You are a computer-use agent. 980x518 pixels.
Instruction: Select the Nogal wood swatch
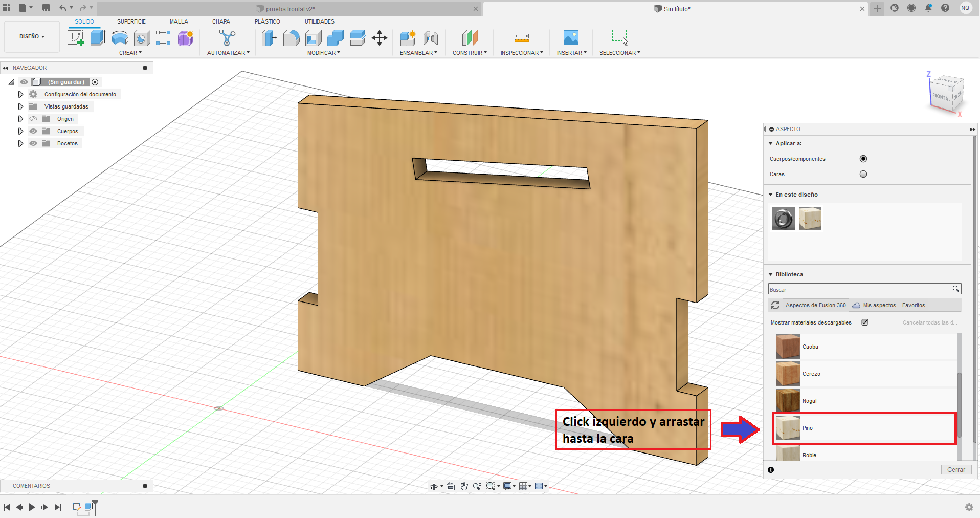pyautogui.click(x=788, y=401)
